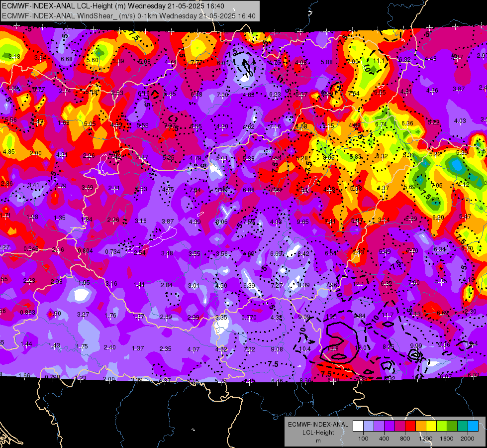Click the 0.770 grid point value
The height and width of the screenshot is (448, 487).
(249, 318)
